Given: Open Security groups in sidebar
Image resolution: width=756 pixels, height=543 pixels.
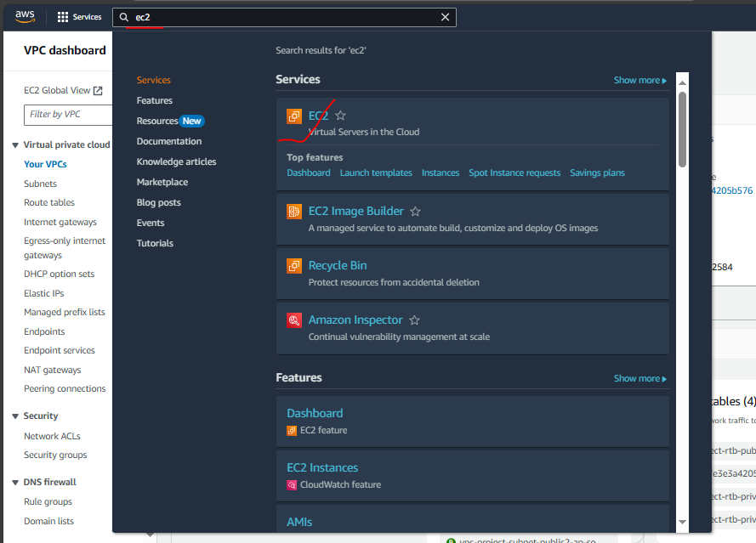Looking at the screenshot, I should click(55, 455).
